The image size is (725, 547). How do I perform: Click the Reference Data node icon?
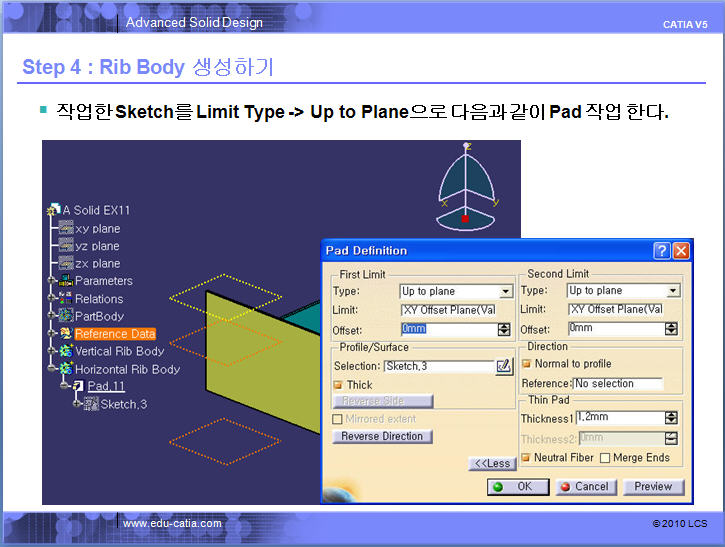pos(65,334)
